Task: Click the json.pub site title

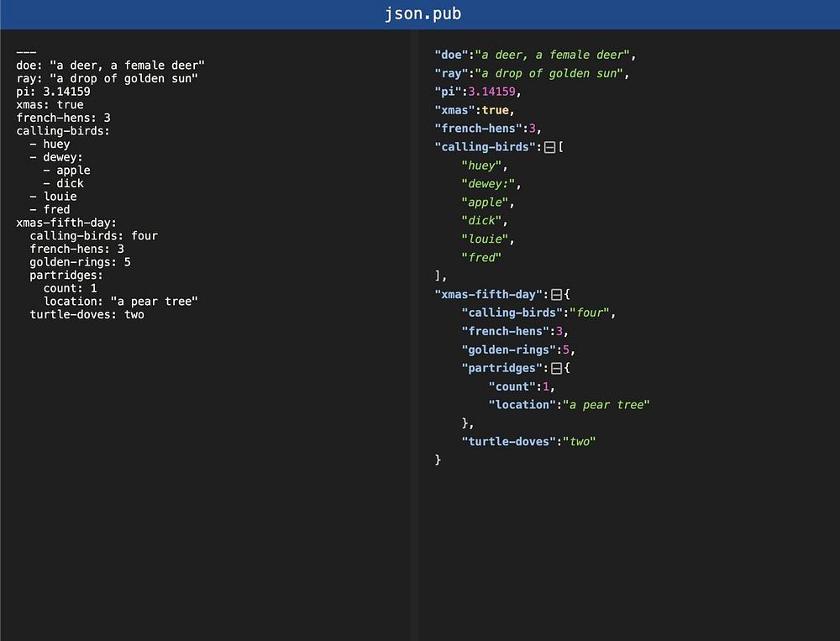Action: [x=423, y=14]
